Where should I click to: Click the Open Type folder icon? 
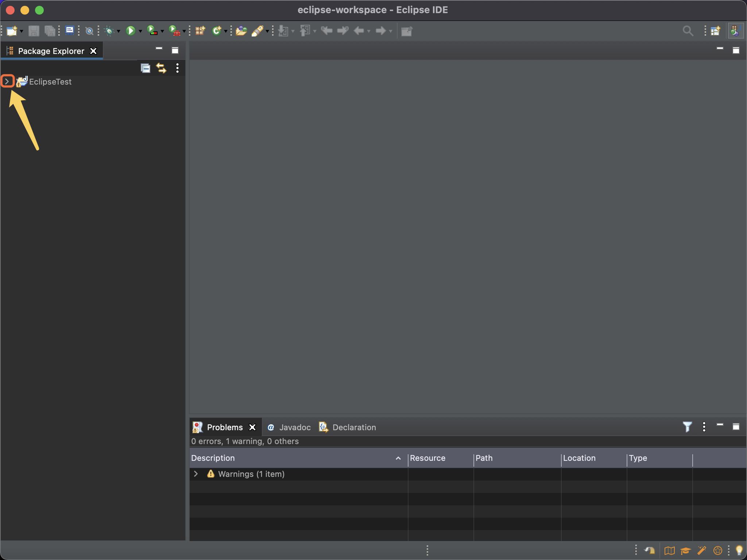click(x=241, y=31)
